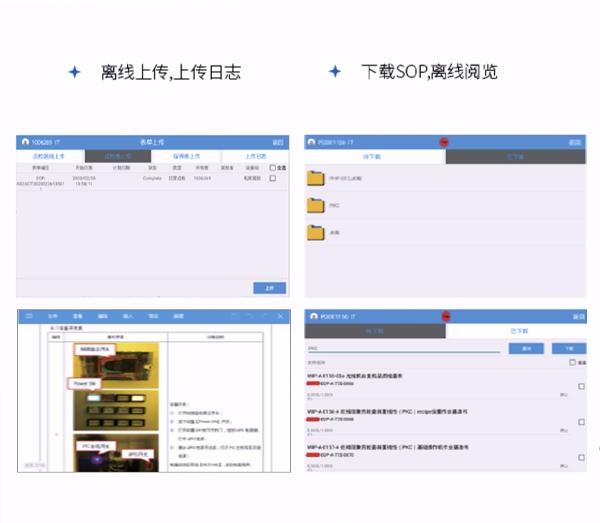The height and width of the screenshot is (523, 600).
Task: Click the blue star beside 离线上传,上传日志
Action: click(x=73, y=72)
